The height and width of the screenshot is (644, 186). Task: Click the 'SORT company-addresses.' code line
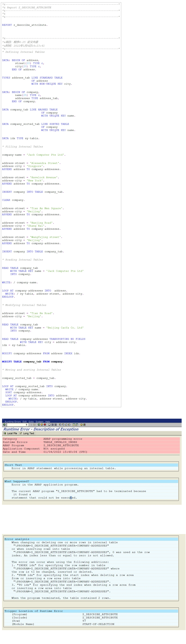[x=24, y=393]
